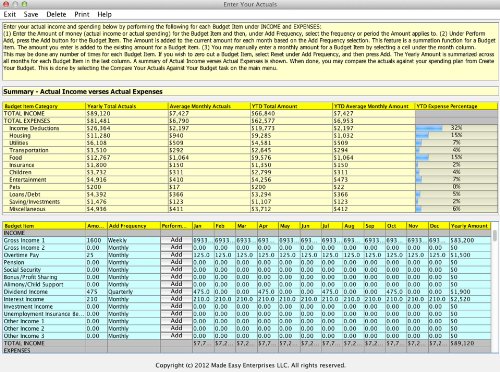Click the Yearly Amount column header

click(x=470, y=226)
